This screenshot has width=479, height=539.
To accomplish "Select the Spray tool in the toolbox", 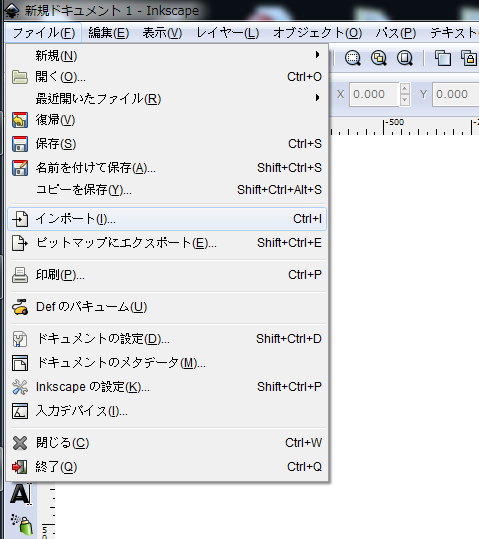I will (22, 525).
